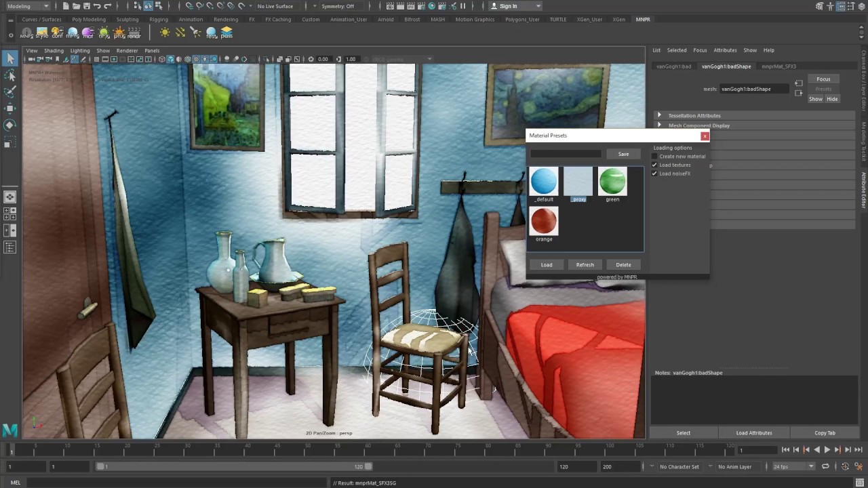
Task: Click the mesh name field vanGogh1:badShape
Action: pyautogui.click(x=754, y=89)
